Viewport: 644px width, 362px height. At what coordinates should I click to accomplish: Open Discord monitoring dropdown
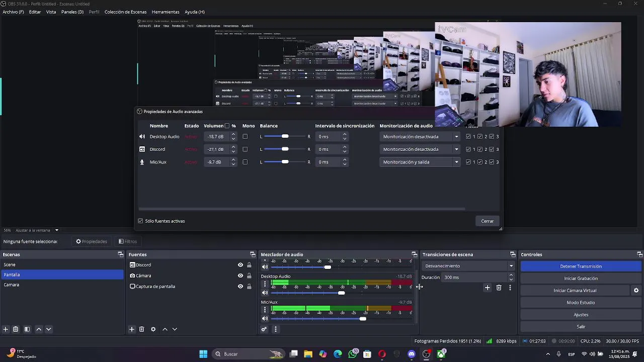[x=420, y=149]
